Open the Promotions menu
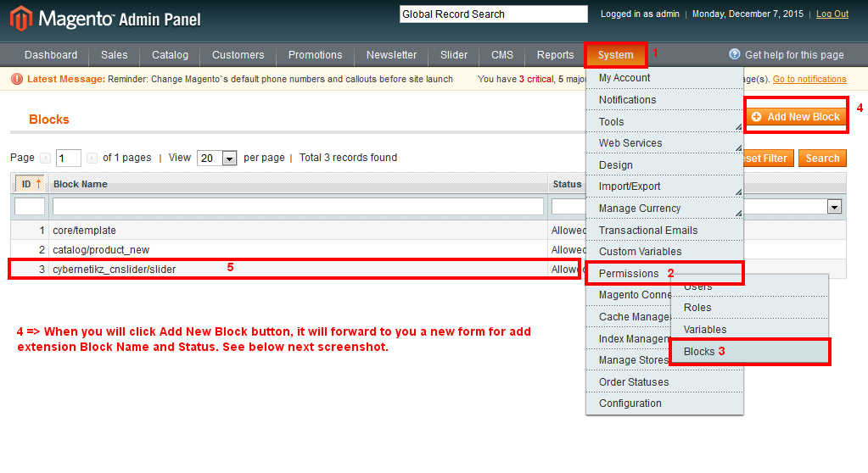 tap(315, 55)
